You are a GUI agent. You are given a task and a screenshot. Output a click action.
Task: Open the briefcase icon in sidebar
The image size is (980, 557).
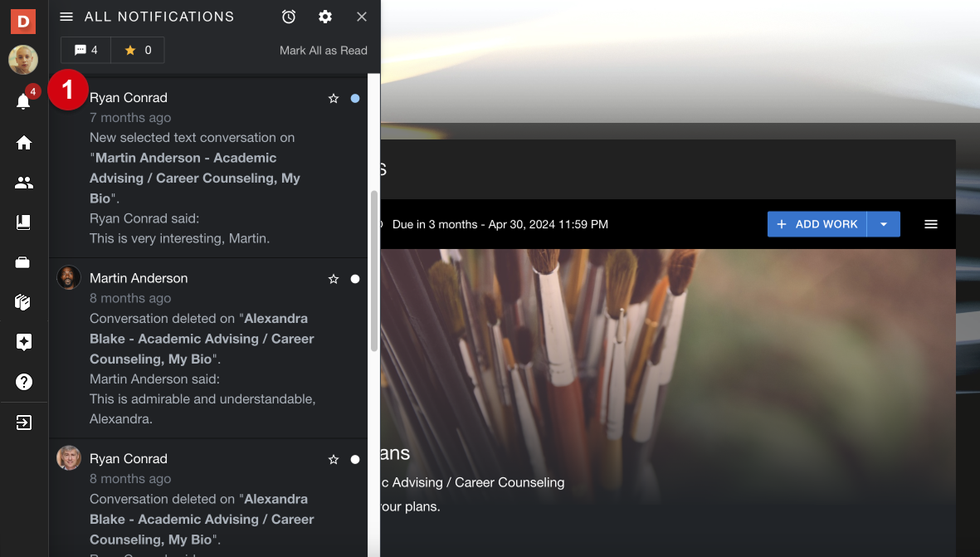(22, 262)
